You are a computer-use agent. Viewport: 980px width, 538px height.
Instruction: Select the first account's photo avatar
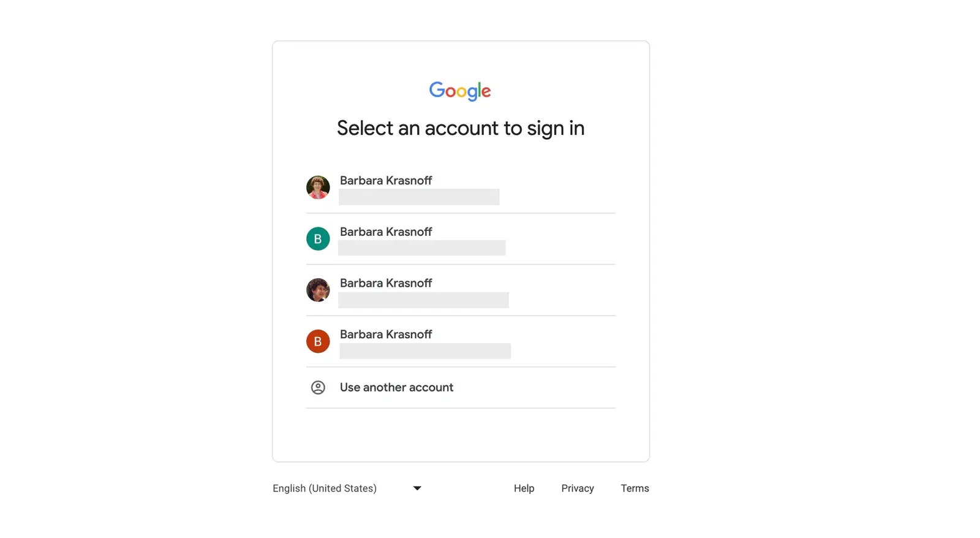point(318,188)
